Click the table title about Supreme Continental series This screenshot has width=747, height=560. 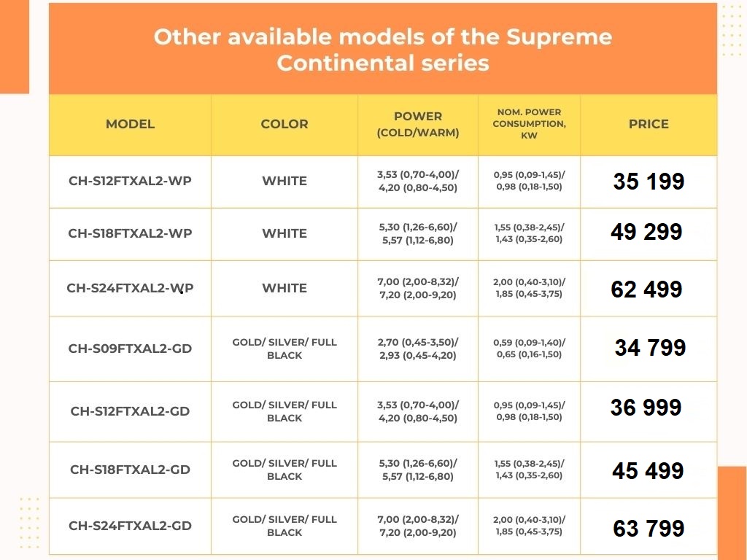pos(382,50)
